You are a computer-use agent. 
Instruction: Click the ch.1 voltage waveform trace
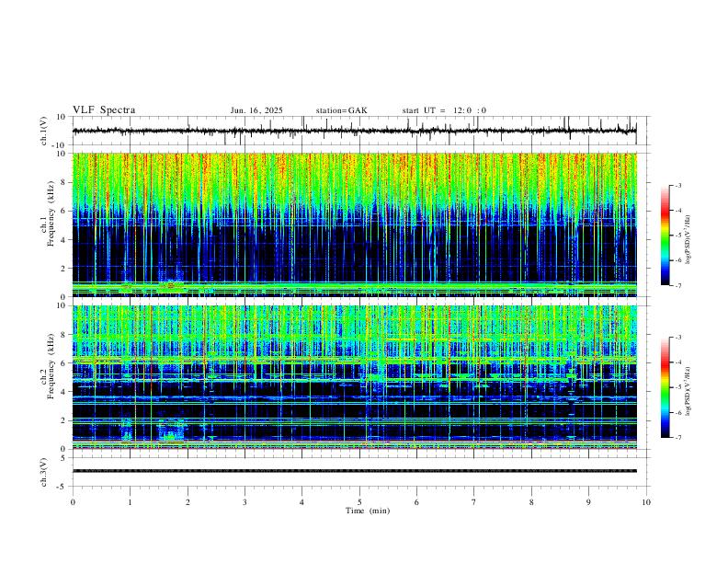(354, 131)
